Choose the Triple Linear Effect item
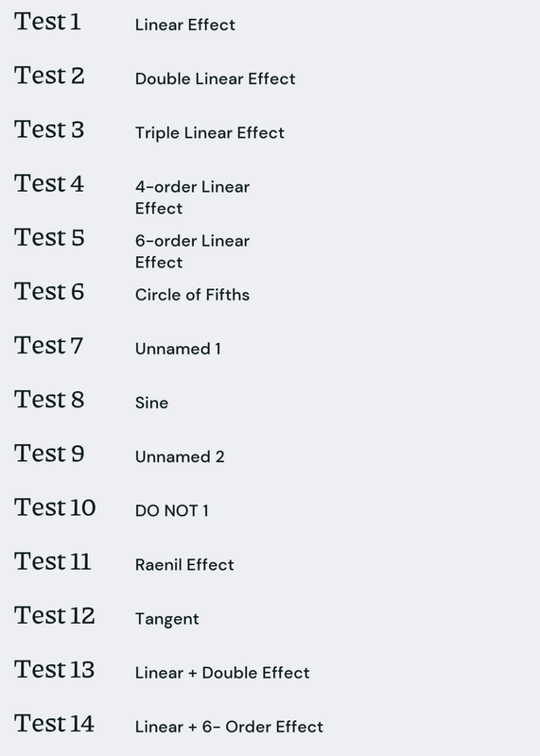This screenshot has width=540, height=756. point(210,133)
